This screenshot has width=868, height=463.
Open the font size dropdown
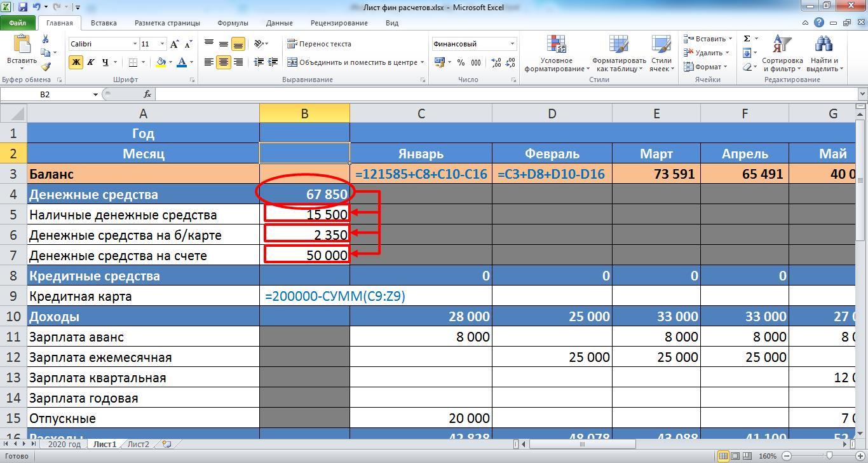click(162, 44)
